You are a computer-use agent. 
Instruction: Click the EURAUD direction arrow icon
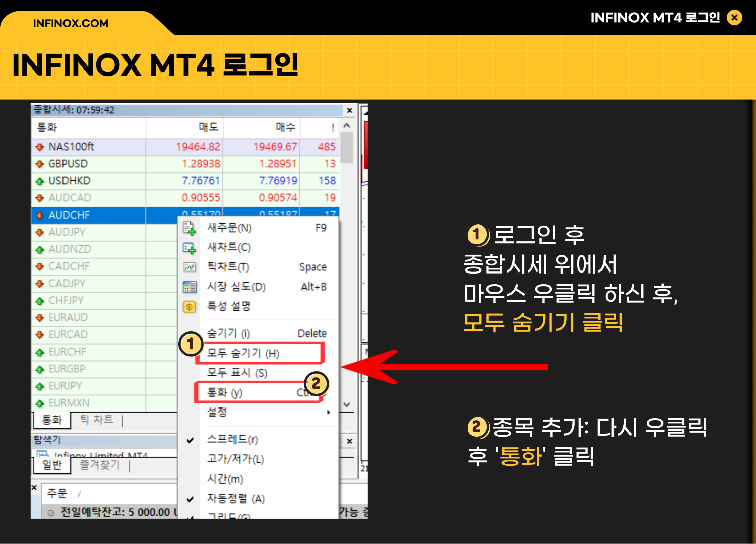coord(40,318)
